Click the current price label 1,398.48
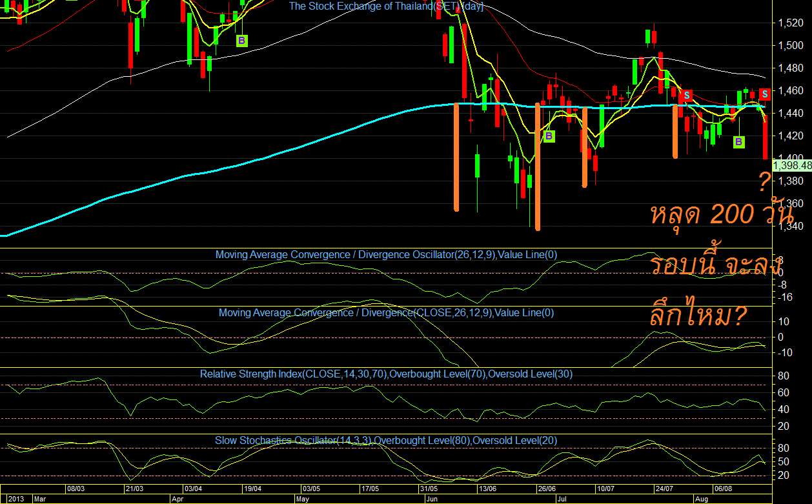The height and width of the screenshot is (504, 812). pyautogui.click(x=792, y=166)
